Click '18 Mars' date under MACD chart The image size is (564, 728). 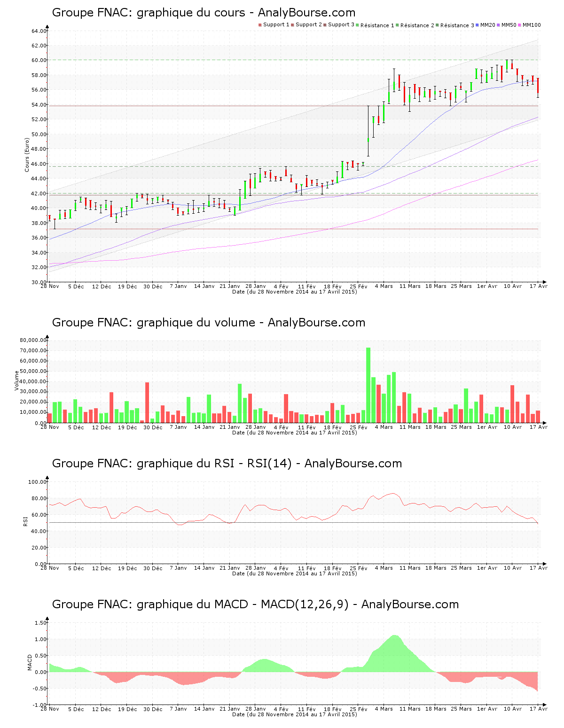pos(436,709)
